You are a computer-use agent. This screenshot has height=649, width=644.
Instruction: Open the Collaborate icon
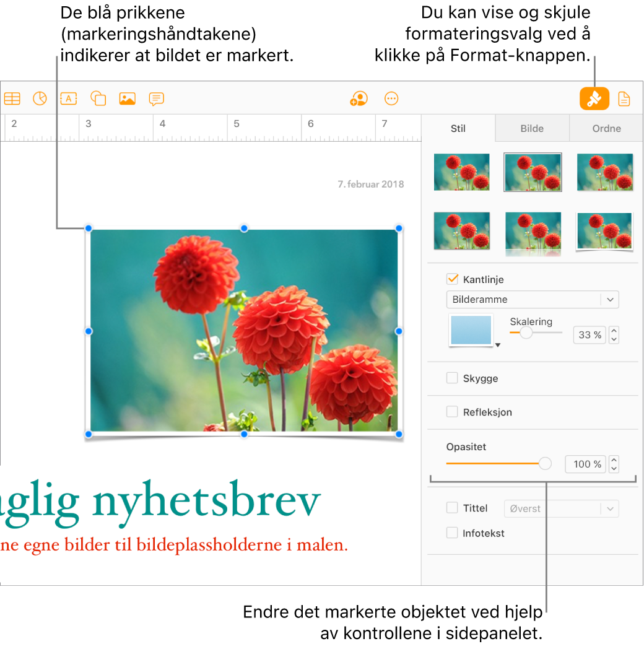(359, 98)
